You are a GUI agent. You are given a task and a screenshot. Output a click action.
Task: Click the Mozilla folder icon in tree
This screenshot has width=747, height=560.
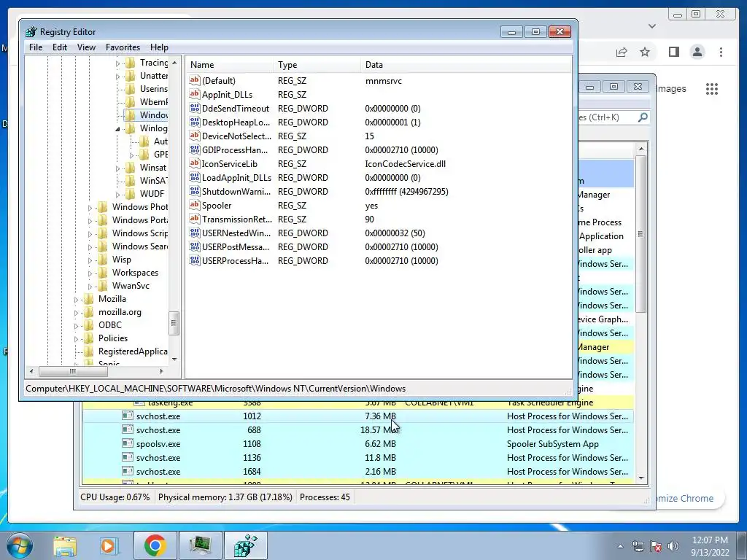click(88, 299)
